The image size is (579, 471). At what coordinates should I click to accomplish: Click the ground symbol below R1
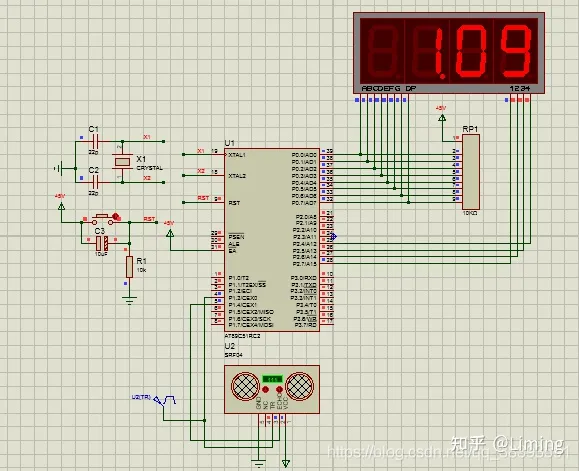(129, 300)
